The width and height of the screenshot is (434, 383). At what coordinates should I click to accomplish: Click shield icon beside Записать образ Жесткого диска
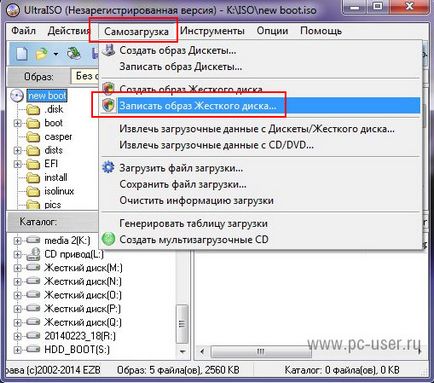click(x=108, y=106)
